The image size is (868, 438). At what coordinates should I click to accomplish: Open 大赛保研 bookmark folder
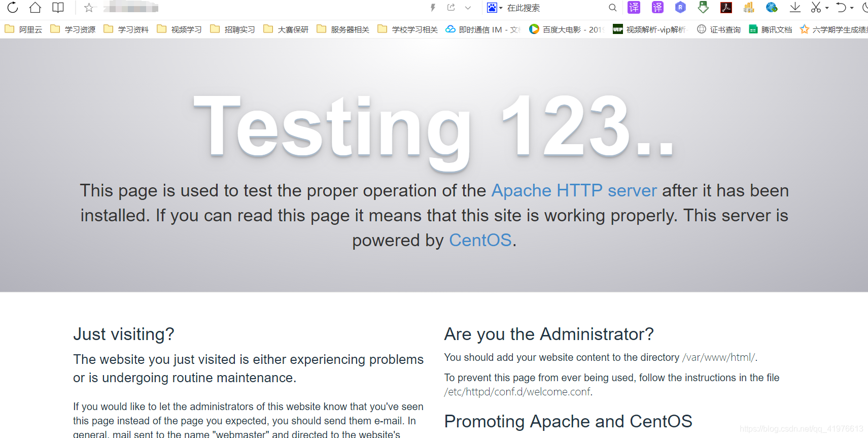click(286, 29)
